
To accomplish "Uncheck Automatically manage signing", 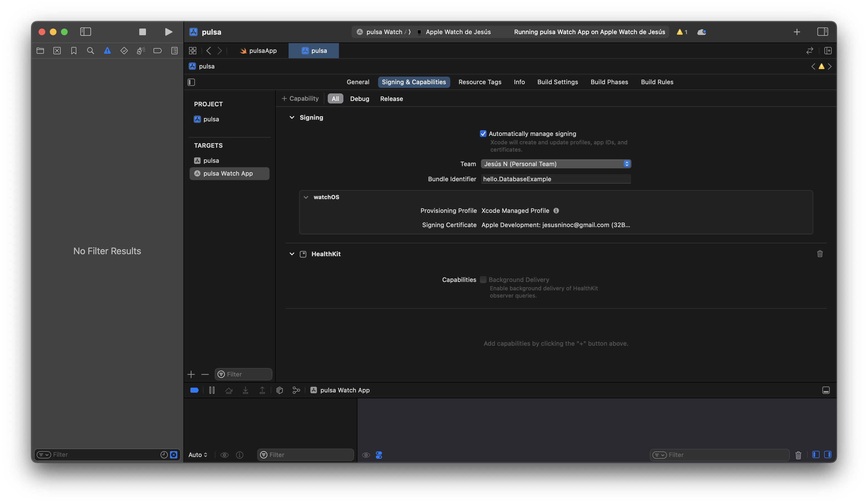I will click(483, 134).
